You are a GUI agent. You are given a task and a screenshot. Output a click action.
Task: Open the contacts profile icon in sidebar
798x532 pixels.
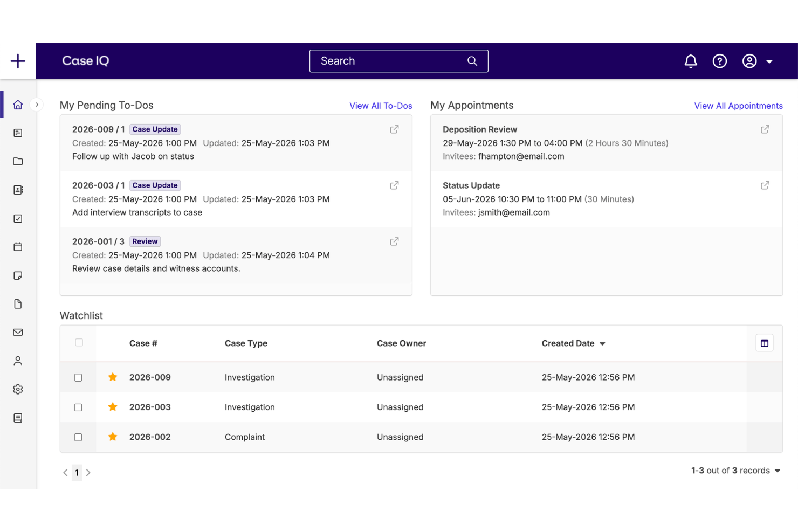pyautogui.click(x=18, y=190)
